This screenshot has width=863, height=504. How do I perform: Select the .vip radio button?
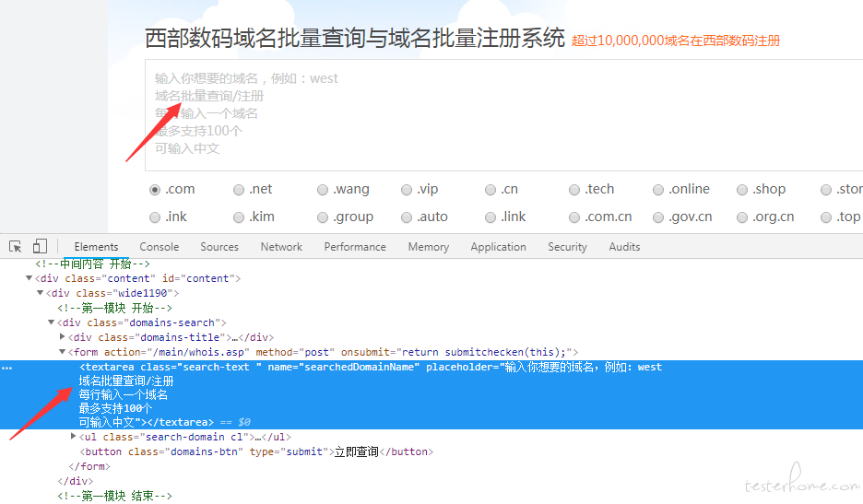407,190
